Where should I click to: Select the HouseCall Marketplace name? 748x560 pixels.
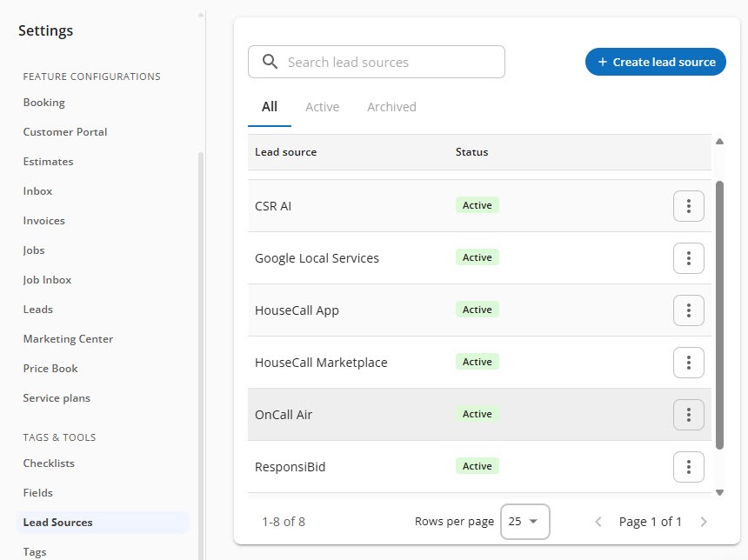[321, 363]
